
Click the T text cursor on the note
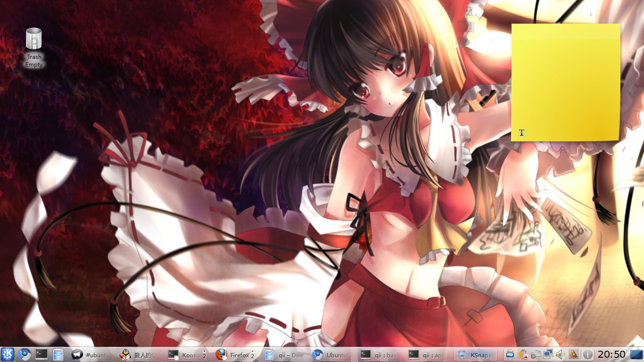pos(521,133)
